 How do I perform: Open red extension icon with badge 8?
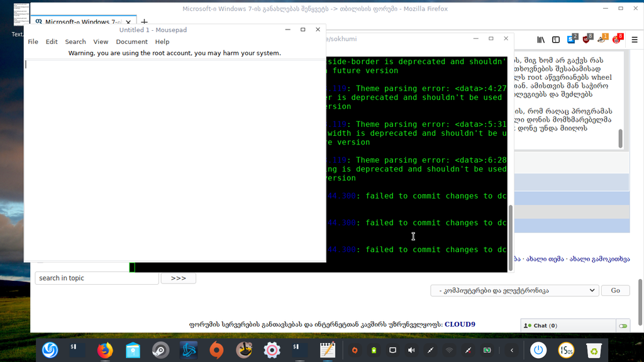618,39
